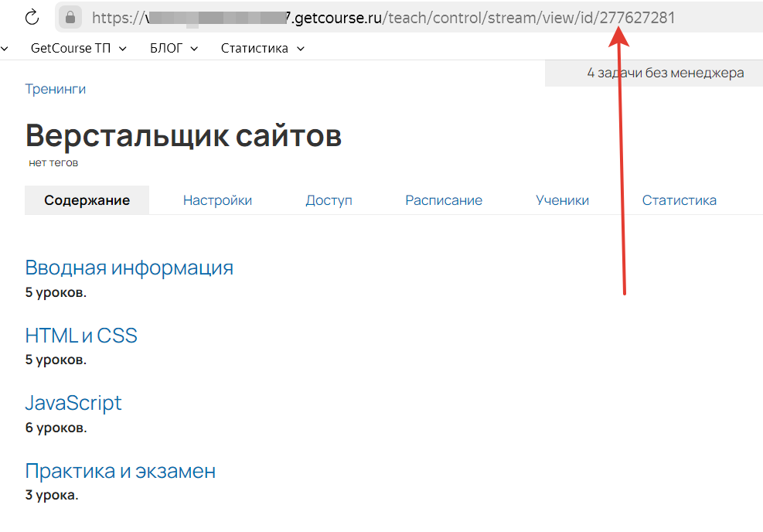Click the URL in the address bar
Image resolution: width=763 pixels, height=532 pixels.
coord(383,18)
